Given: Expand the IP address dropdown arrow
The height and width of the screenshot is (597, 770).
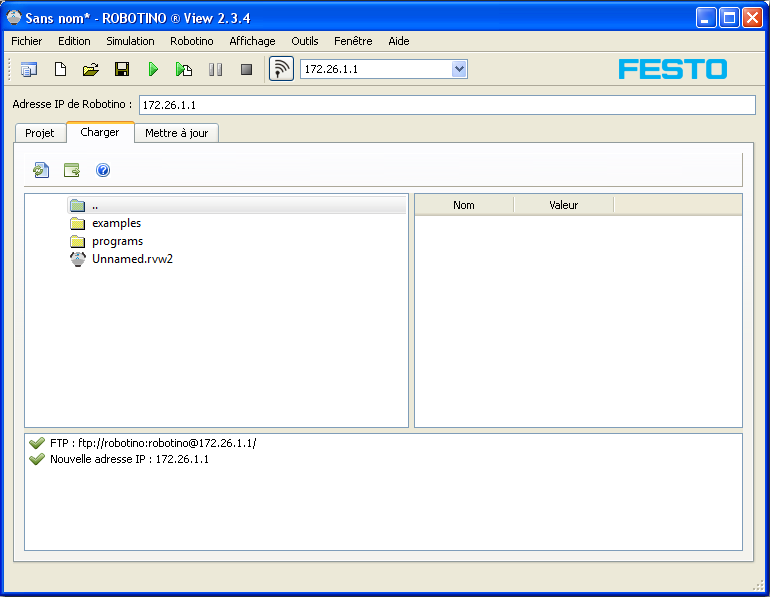Looking at the screenshot, I should [x=459, y=69].
